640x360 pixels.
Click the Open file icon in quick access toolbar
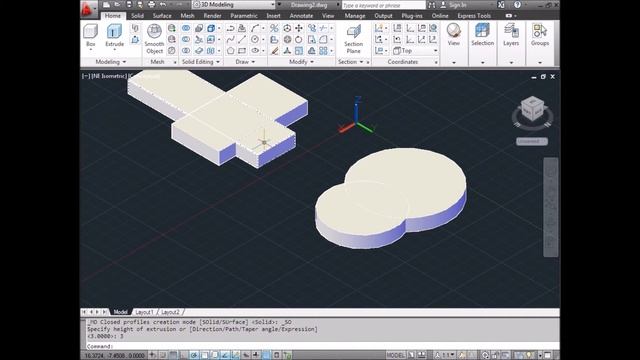(x=118, y=4)
